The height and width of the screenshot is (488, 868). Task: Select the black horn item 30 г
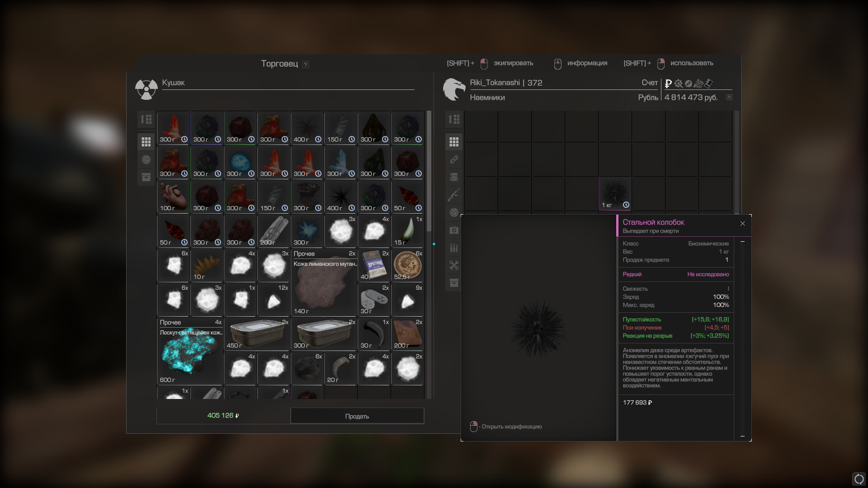(x=374, y=334)
